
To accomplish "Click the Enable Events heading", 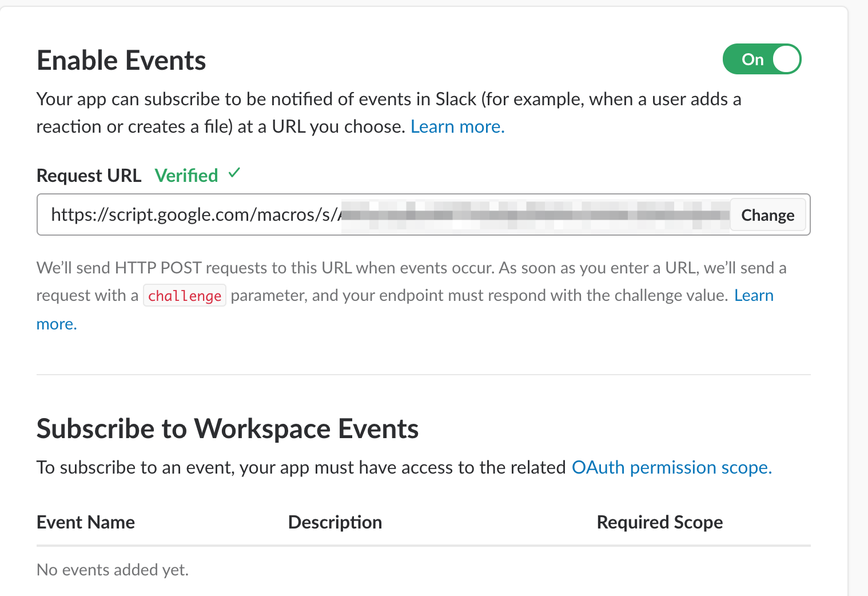I will (x=121, y=61).
